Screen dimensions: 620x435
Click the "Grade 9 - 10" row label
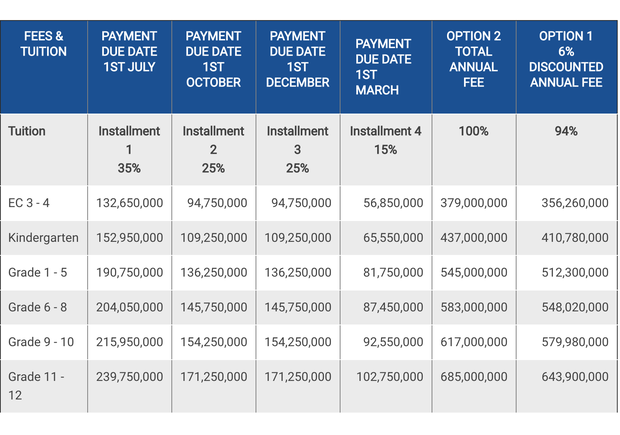42,342
